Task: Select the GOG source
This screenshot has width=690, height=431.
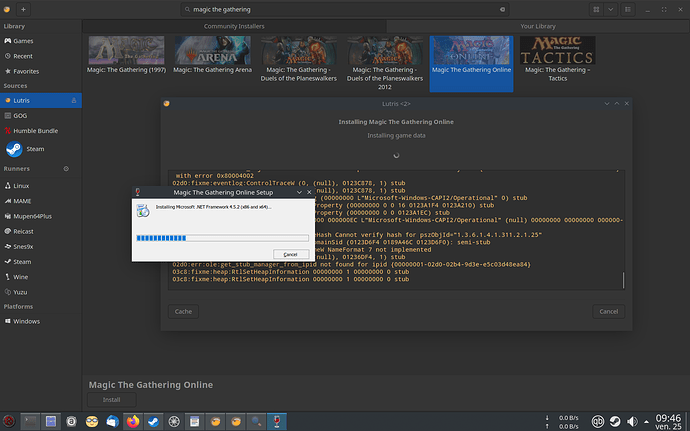Action: [x=40, y=115]
